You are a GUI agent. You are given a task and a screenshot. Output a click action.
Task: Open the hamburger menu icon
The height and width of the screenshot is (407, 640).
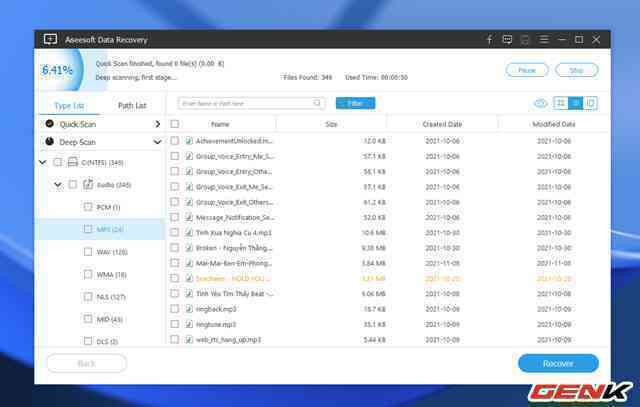point(543,39)
